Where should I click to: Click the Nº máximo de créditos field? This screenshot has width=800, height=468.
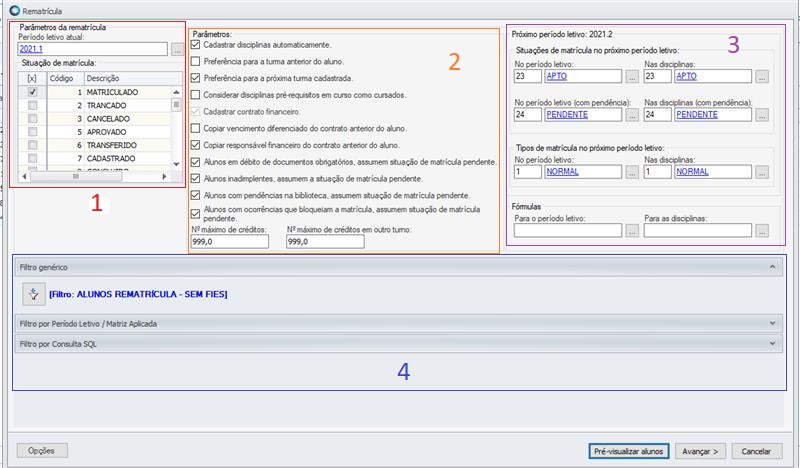click(234, 242)
